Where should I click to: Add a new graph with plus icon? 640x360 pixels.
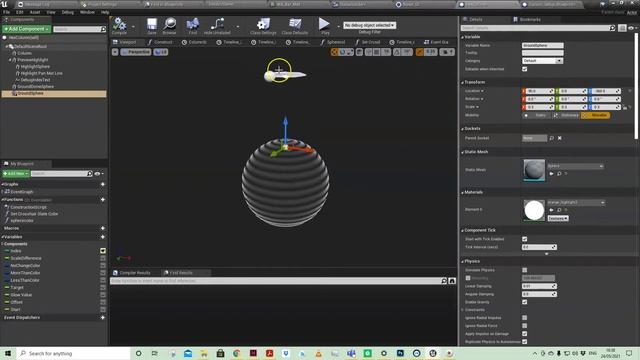[103, 184]
